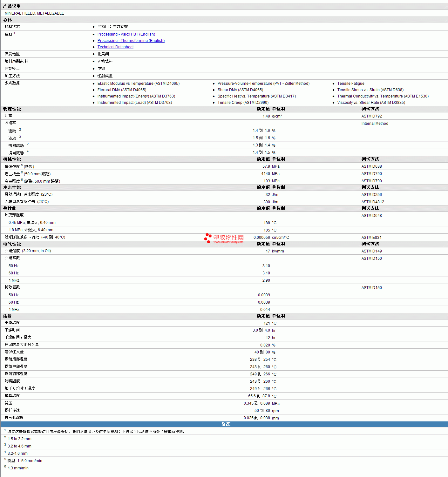Open Processing - Valox PBT (English) link

pos(126,34)
